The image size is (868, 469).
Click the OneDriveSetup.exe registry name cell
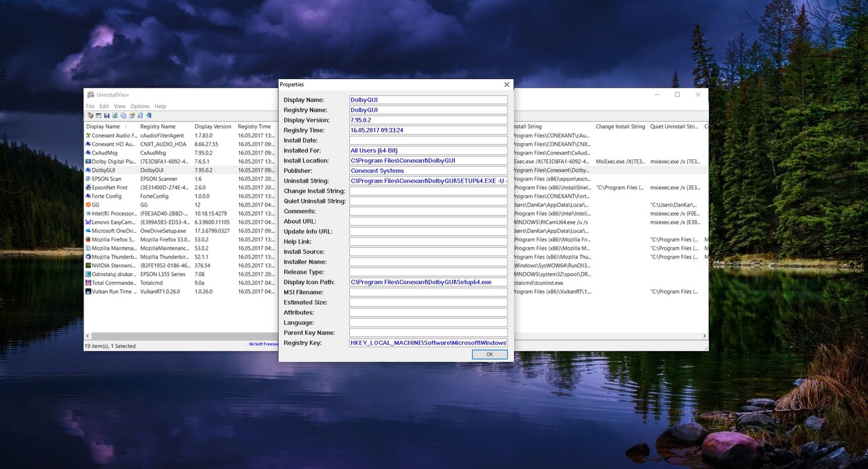(163, 231)
